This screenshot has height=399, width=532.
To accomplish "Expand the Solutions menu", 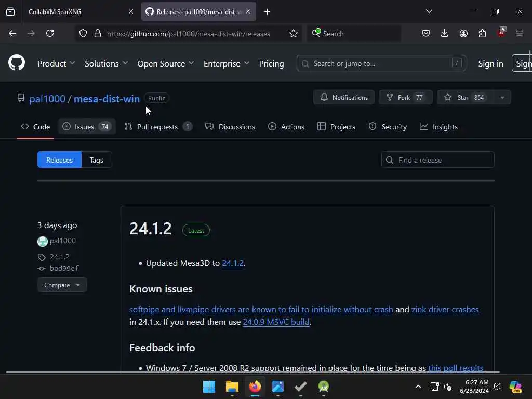I will pos(106,63).
